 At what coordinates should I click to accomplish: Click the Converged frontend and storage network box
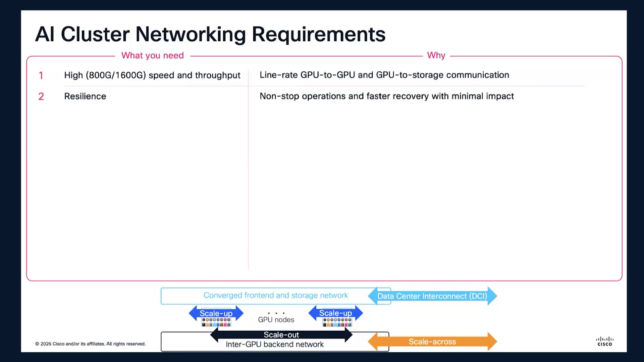point(276,296)
